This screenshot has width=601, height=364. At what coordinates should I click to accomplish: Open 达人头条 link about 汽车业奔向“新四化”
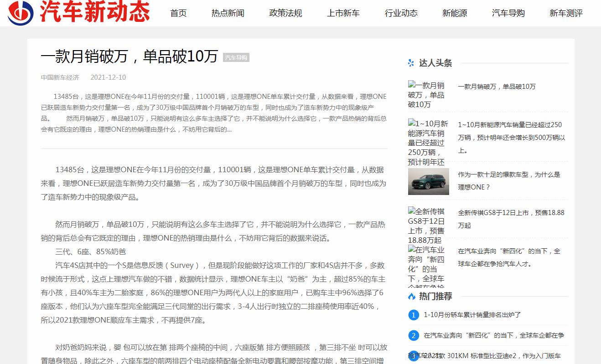click(509, 257)
